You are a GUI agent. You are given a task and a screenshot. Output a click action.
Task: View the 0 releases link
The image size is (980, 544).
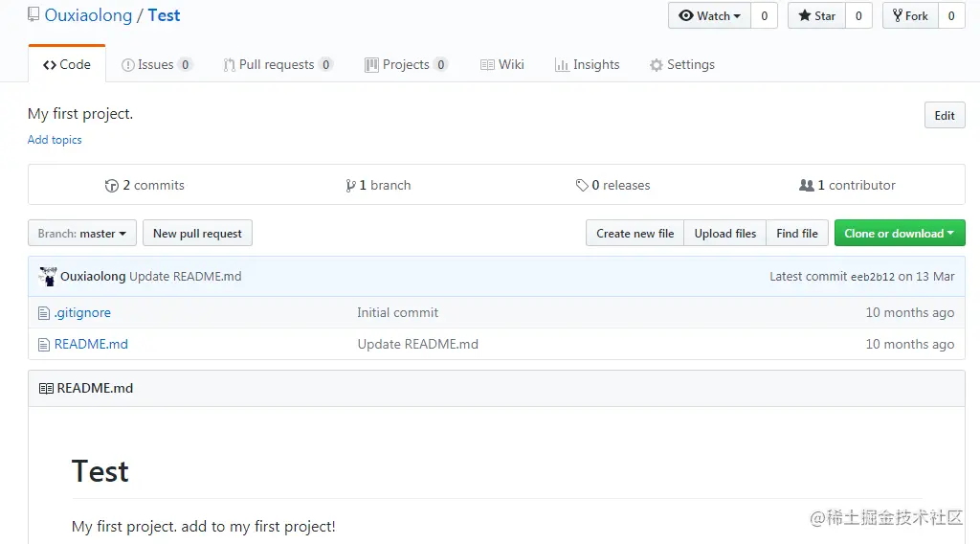(612, 185)
